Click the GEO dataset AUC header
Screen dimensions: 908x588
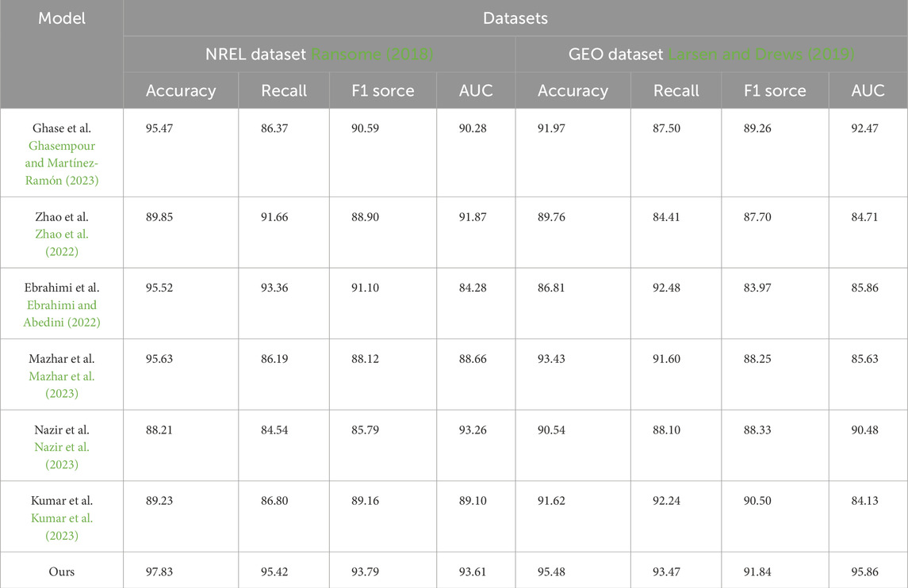[x=868, y=91]
